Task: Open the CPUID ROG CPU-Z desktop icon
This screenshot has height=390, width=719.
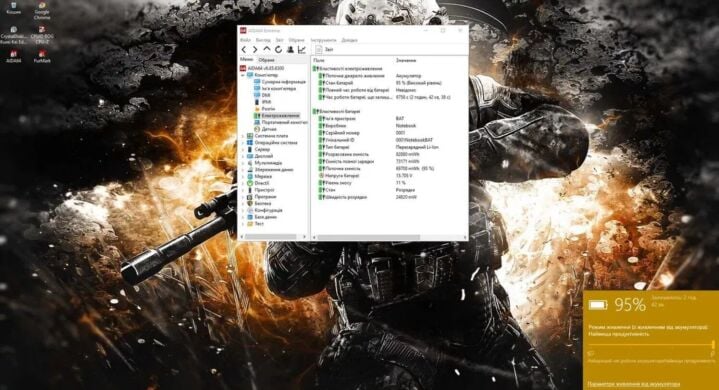Action: point(42,35)
